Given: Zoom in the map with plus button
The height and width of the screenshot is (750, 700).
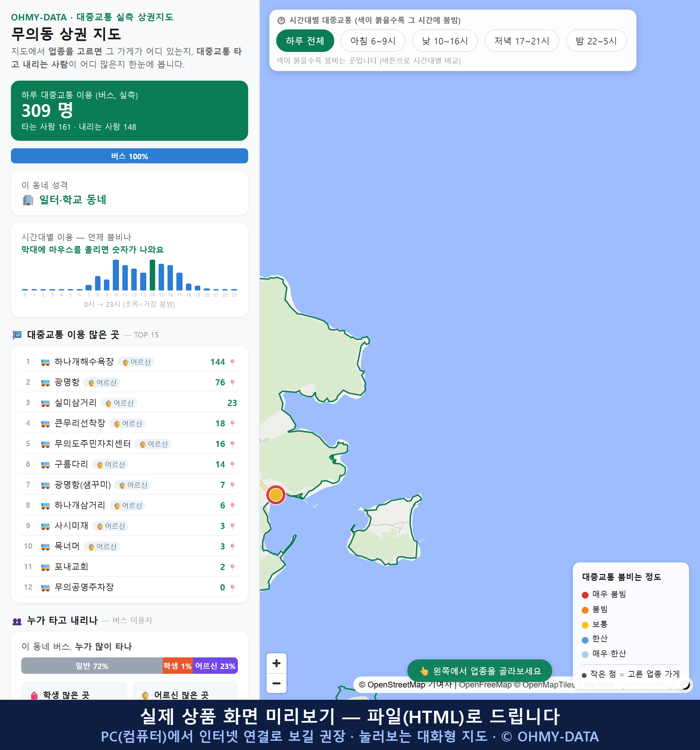Looking at the screenshot, I should 277,663.
